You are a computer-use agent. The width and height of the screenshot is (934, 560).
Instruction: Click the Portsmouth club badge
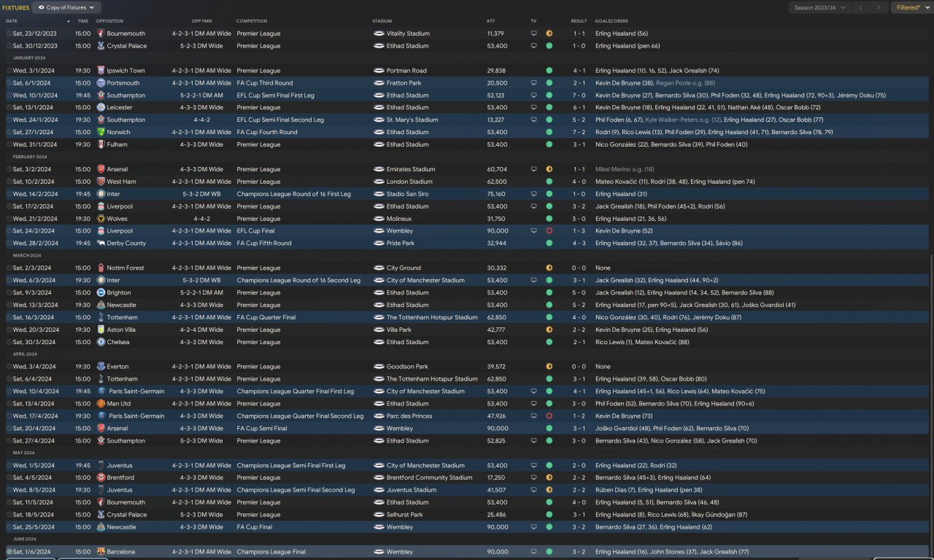click(101, 83)
